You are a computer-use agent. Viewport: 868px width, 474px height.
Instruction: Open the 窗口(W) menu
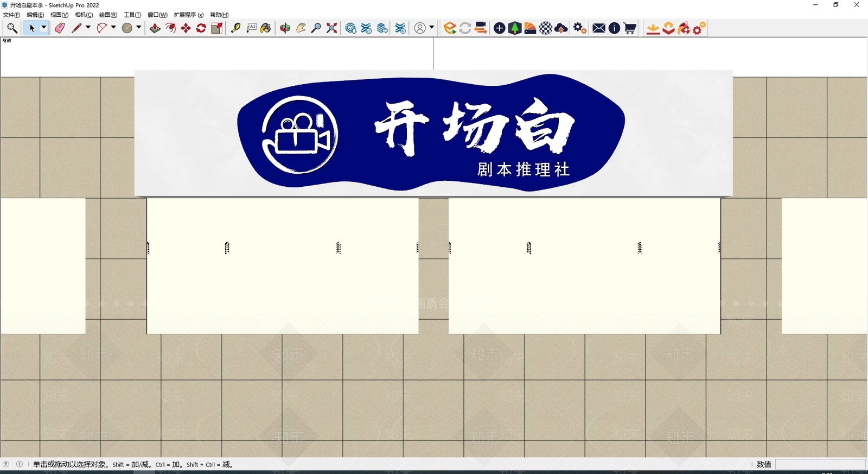[x=157, y=15]
